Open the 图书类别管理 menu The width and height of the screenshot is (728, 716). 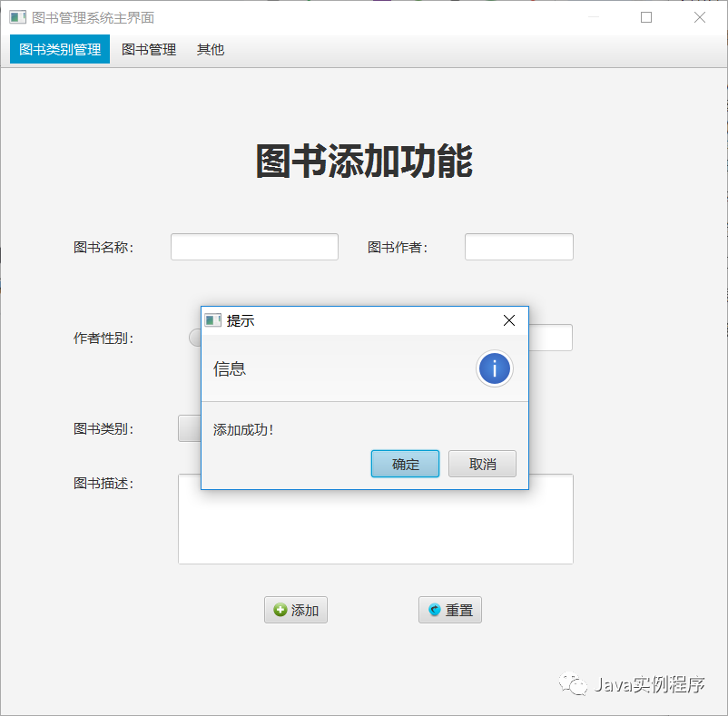click(x=60, y=49)
